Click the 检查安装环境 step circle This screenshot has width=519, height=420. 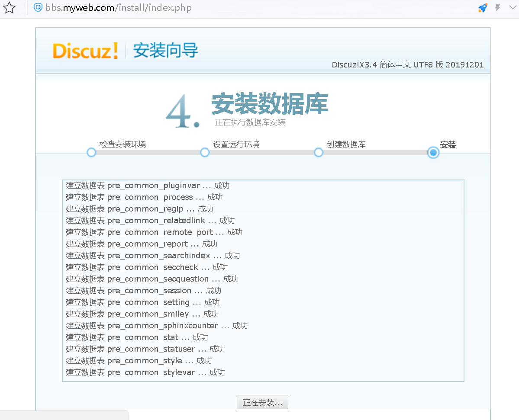click(91, 152)
